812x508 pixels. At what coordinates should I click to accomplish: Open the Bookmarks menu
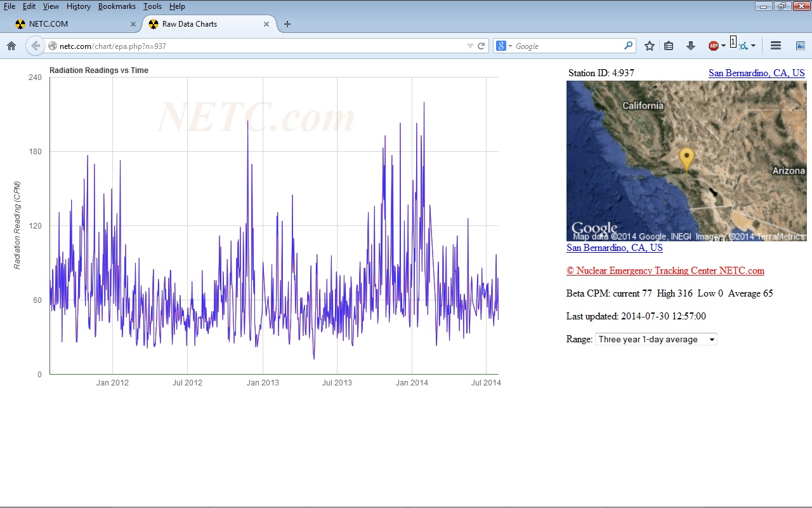click(x=117, y=6)
